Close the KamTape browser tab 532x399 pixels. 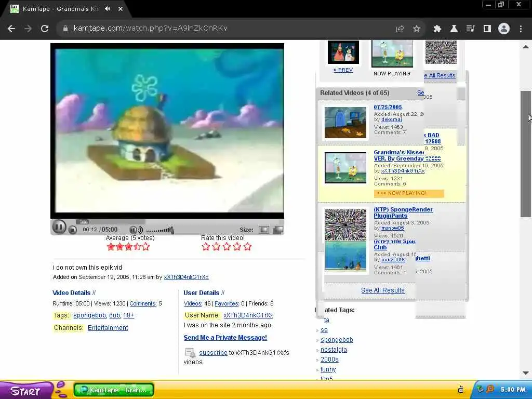click(x=121, y=9)
